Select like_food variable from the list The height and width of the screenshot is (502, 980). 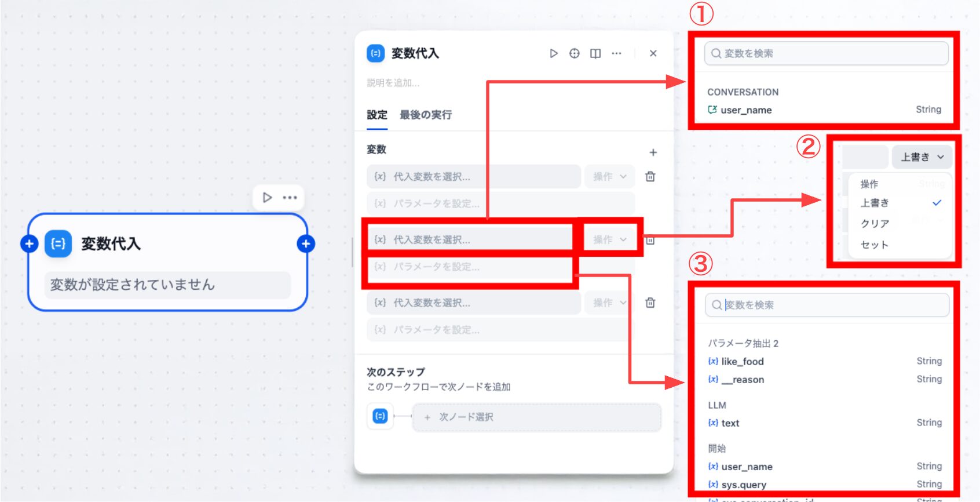point(743,362)
